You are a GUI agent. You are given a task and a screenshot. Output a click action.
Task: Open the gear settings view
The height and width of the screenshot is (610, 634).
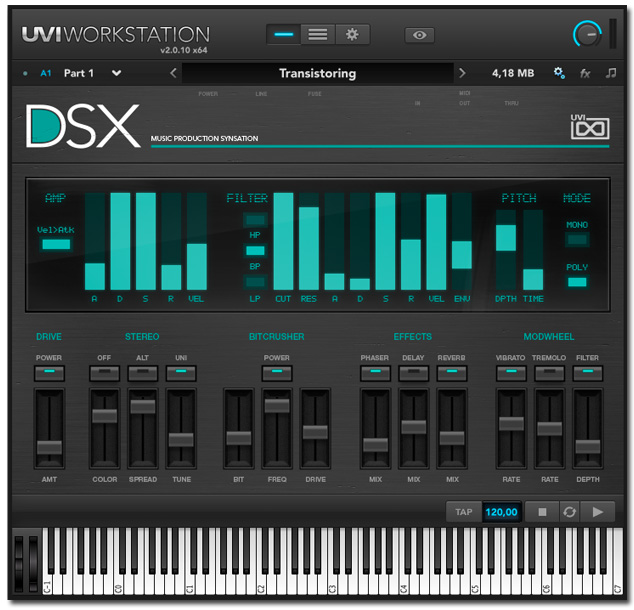click(x=352, y=35)
